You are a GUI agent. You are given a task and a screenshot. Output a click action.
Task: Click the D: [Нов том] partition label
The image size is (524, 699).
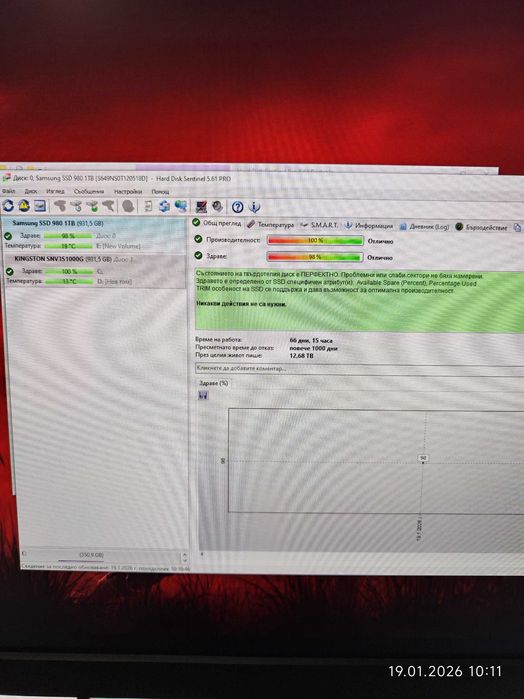(x=115, y=282)
